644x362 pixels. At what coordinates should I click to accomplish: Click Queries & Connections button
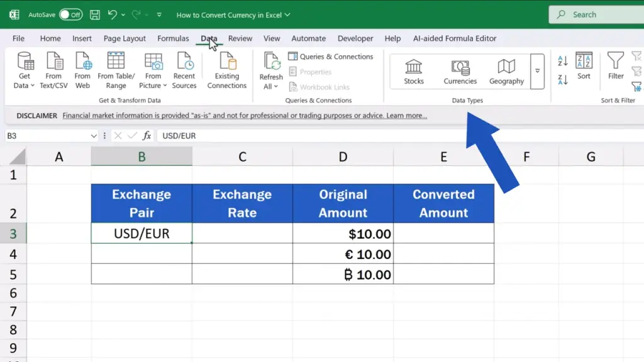pos(331,57)
